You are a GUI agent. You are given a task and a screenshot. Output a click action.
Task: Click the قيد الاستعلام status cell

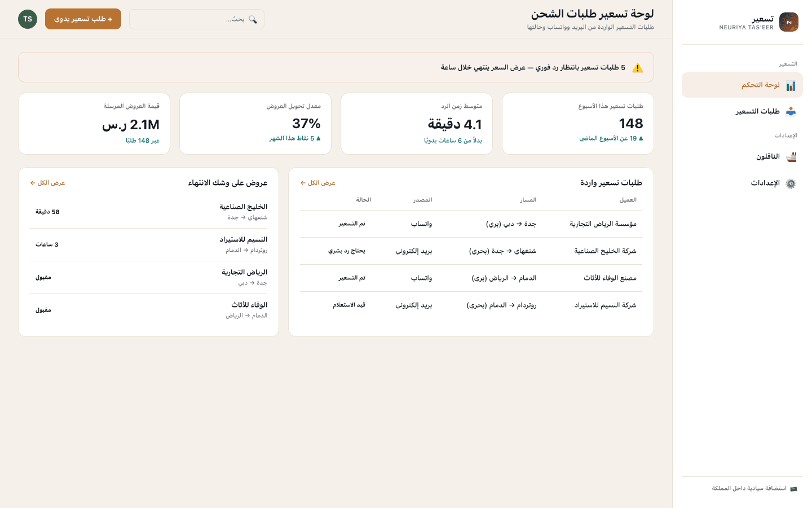pyautogui.click(x=349, y=305)
